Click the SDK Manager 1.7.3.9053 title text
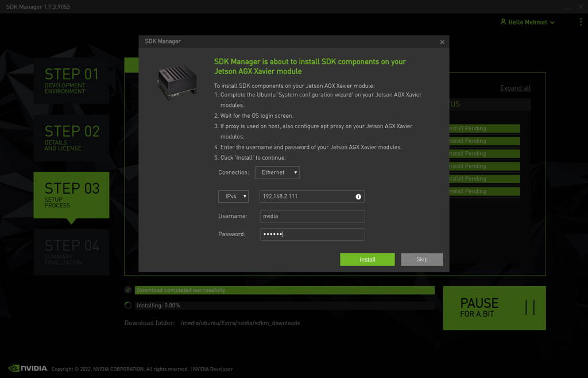 click(x=38, y=7)
